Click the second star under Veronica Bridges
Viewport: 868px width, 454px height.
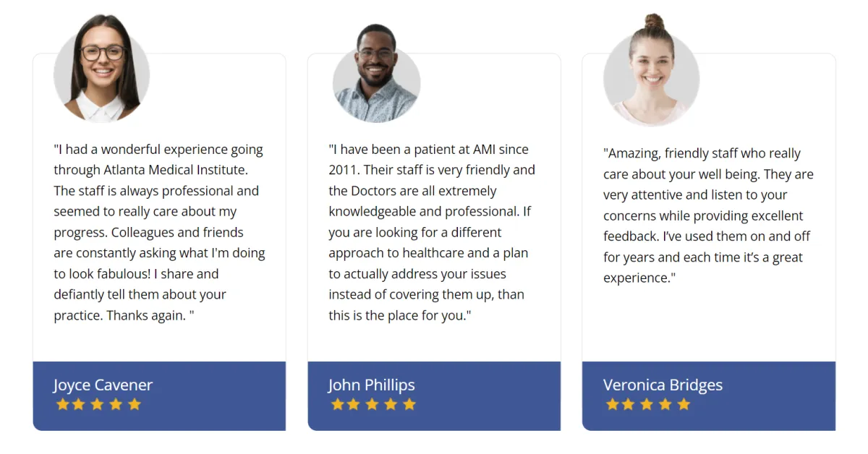pyautogui.click(x=629, y=404)
